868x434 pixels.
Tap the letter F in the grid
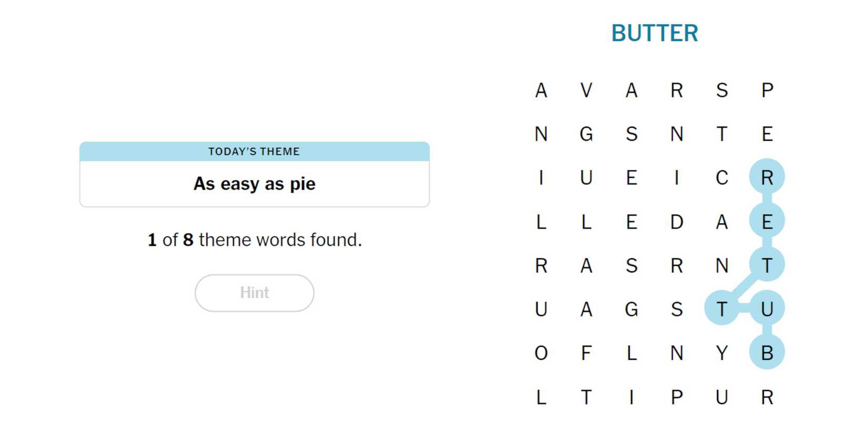[x=586, y=353]
